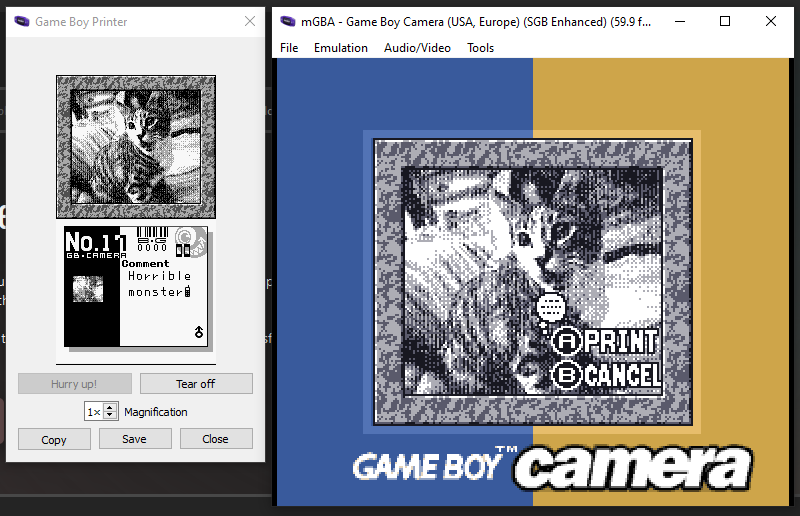Click the printed No.11 info card

click(x=136, y=287)
